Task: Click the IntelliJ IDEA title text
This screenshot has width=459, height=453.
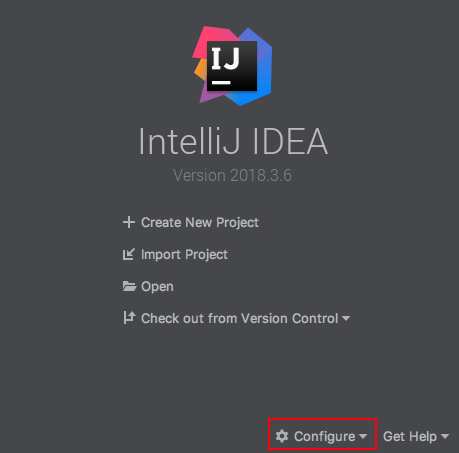Action: pos(233,141)
